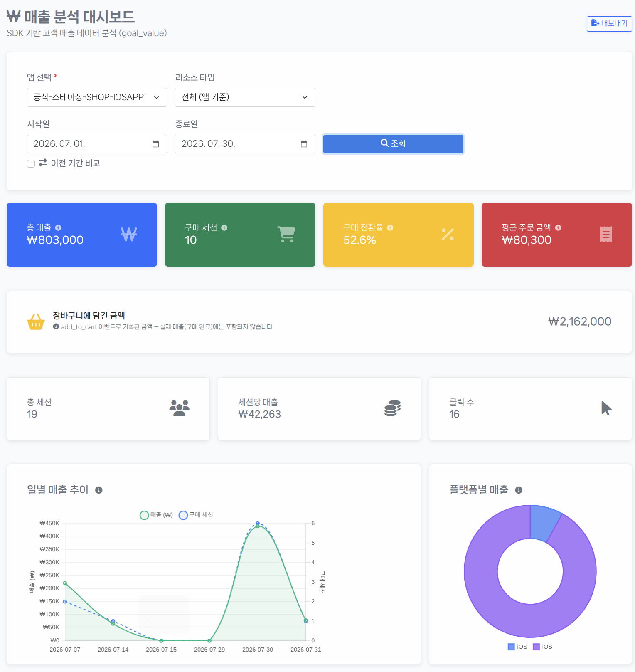635x672 pixels.
Task: Click the blue iOS legend swatch
Action: coord(511,647)
